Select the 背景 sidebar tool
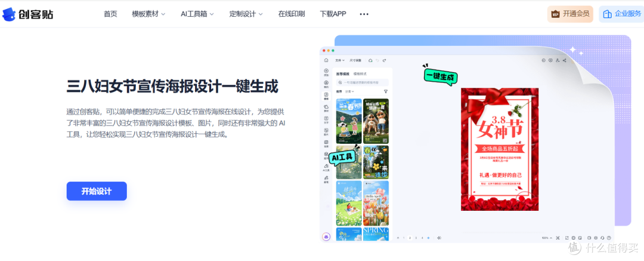 point(326,144)
